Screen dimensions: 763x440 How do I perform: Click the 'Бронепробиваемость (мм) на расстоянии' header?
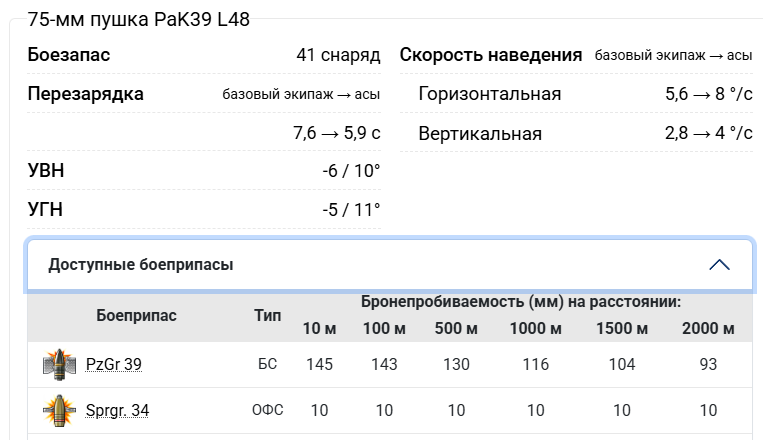[520, 301]
